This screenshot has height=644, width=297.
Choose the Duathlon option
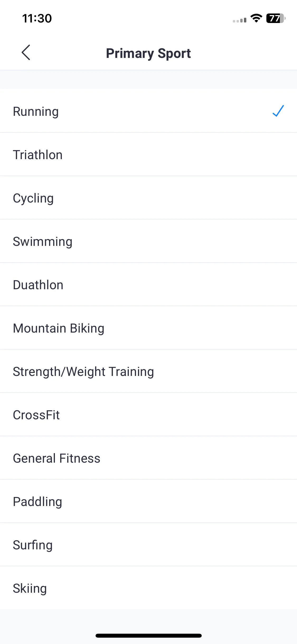coord(148,284)
